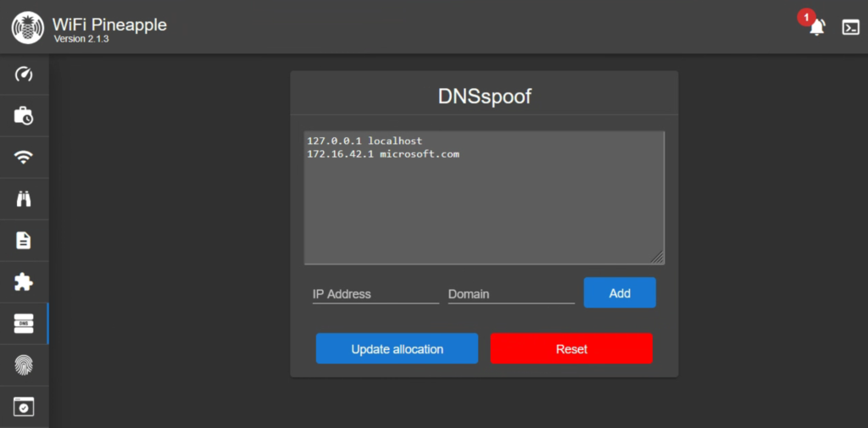Open Modules puzzle piece icon
Screen dimensions: 868x428
23,282
